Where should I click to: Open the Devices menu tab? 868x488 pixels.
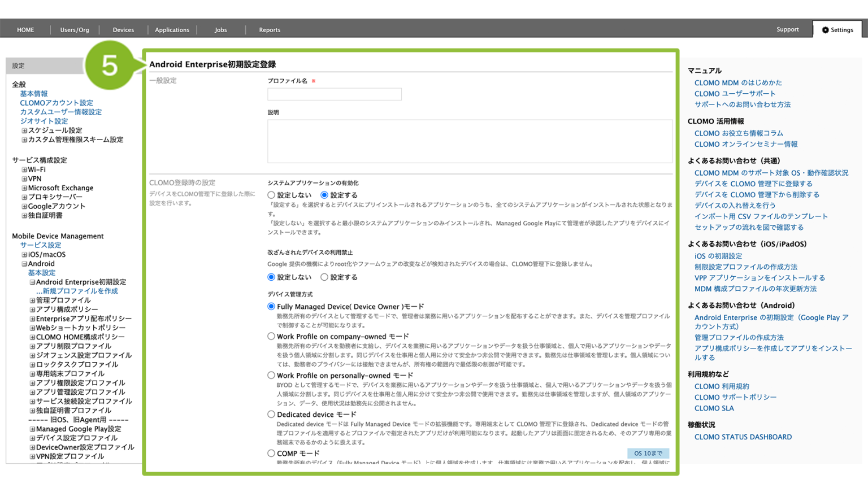[123, 30]
